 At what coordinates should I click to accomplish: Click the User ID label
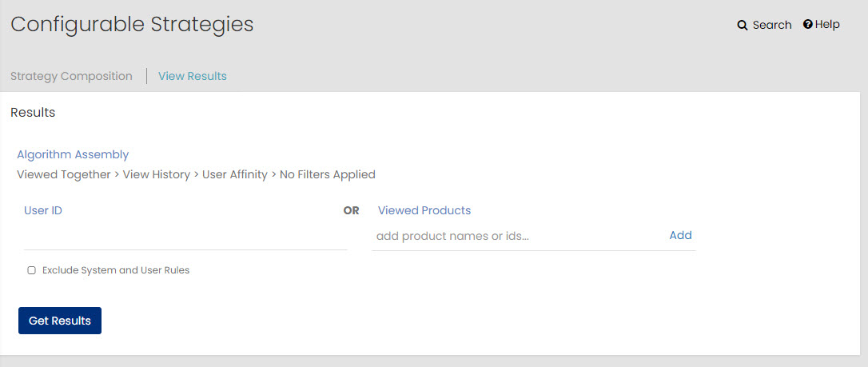point(43,210)
